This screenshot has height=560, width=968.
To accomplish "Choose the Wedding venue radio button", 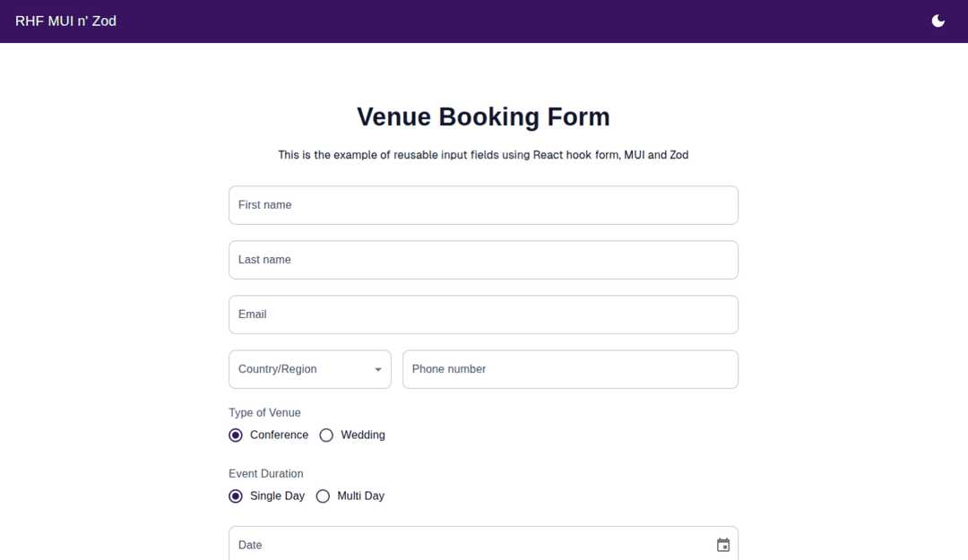I will coord(326,435).
